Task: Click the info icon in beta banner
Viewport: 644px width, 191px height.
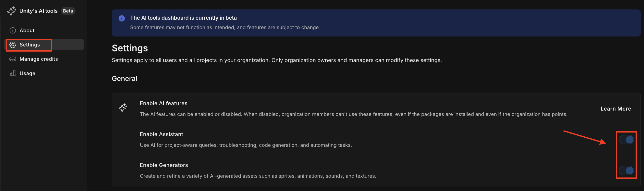Action: click(x=122, y=18)
